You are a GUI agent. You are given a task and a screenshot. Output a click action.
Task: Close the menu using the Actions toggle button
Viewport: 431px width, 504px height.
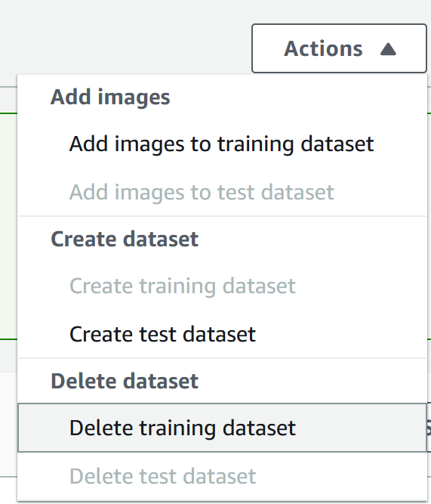point(339,48)
